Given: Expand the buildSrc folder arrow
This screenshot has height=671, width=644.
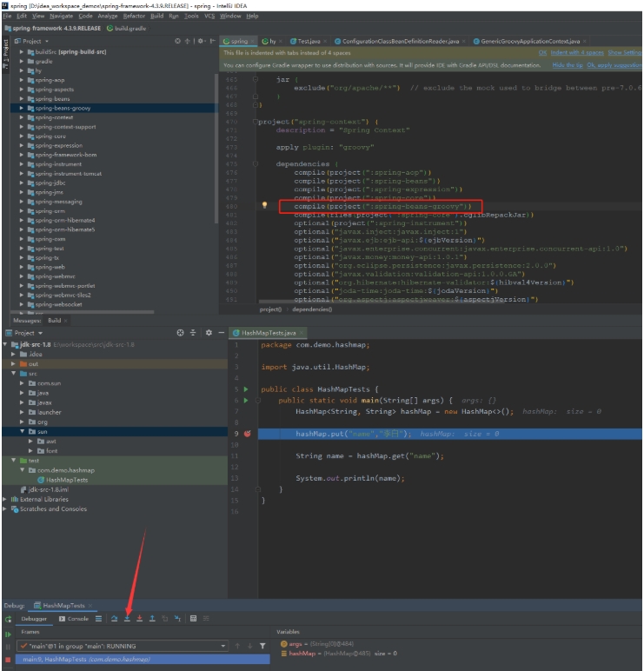Looking at the screenshot, I should (22, 52).
